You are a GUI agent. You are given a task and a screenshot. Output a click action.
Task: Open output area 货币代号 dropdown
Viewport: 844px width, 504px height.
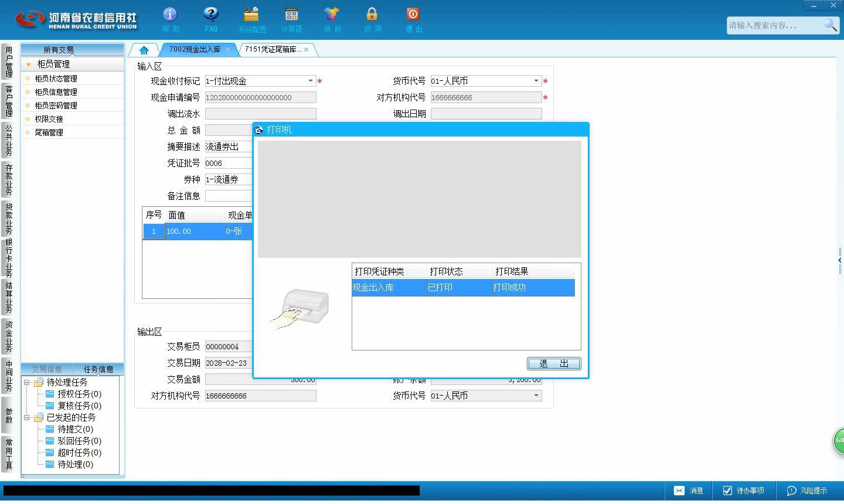coord(536,396)
